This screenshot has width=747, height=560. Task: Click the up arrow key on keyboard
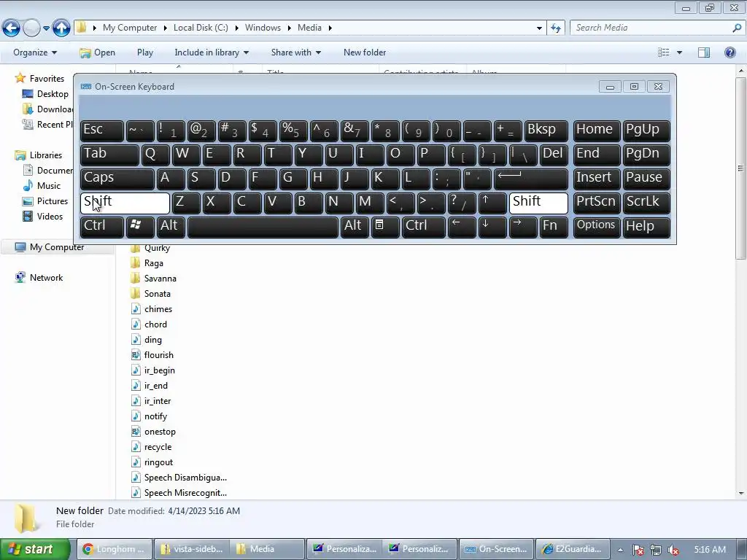(x=492, y=203)
